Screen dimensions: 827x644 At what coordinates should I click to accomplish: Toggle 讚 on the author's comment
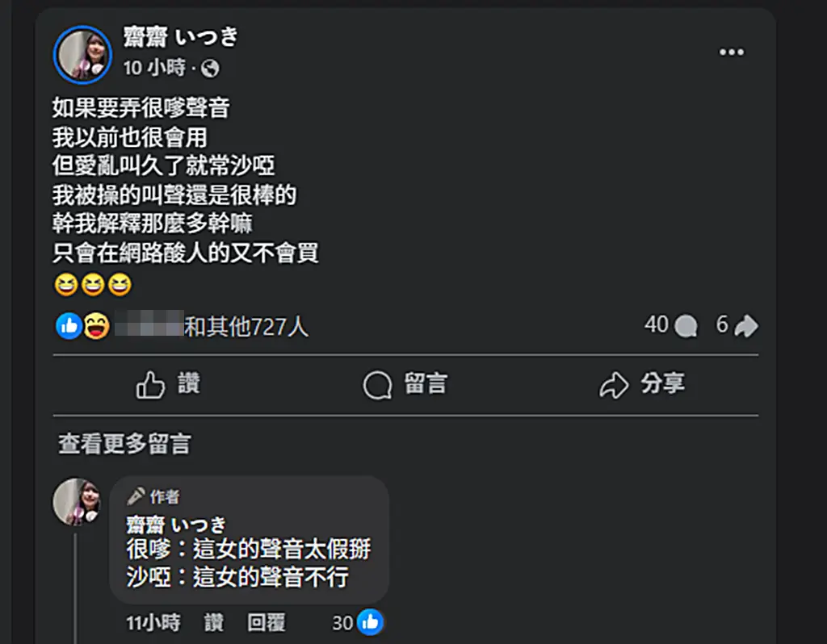tap(214, 623)
